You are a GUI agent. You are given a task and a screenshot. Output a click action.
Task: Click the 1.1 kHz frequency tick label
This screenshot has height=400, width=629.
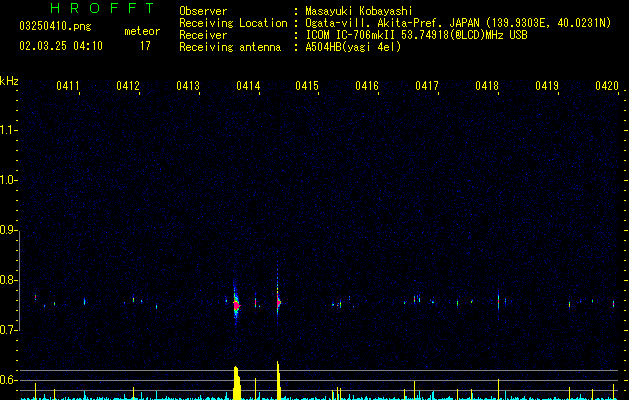(8, 130)
